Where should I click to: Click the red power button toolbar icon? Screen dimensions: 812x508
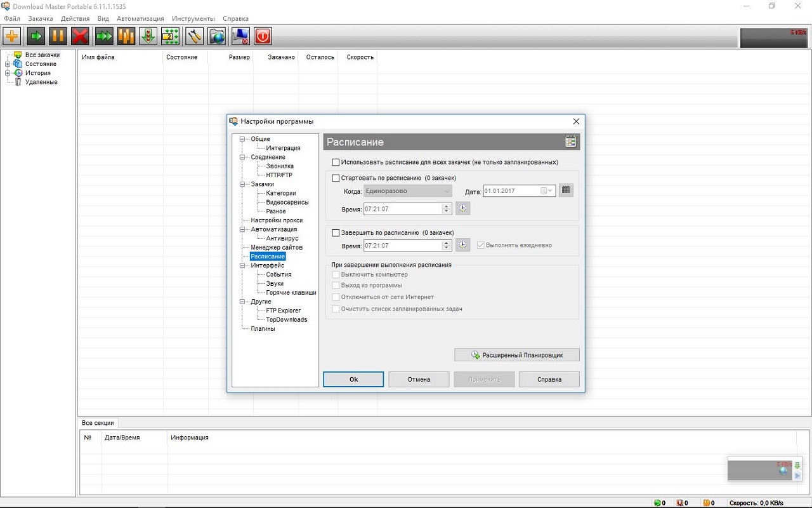click(x=263, y=36)
